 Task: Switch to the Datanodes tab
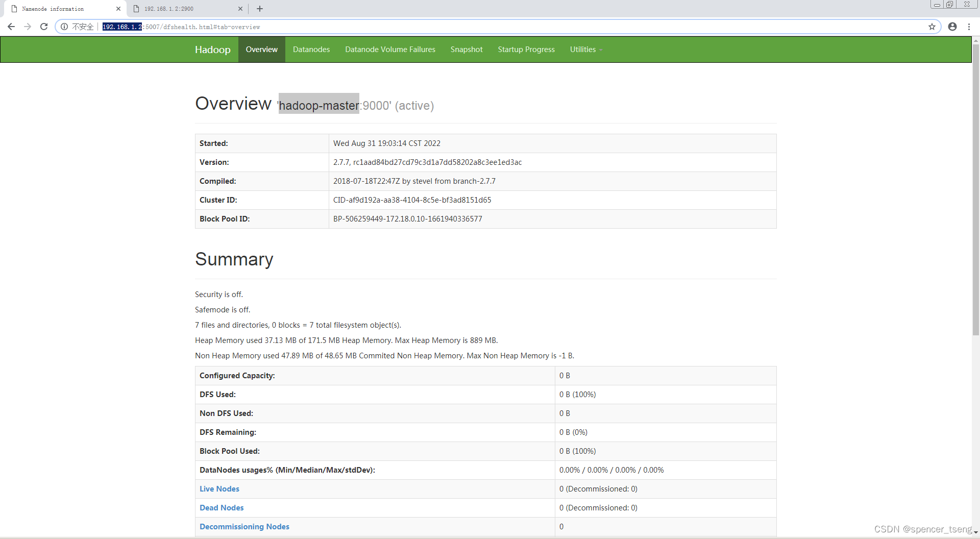[311, 49]
